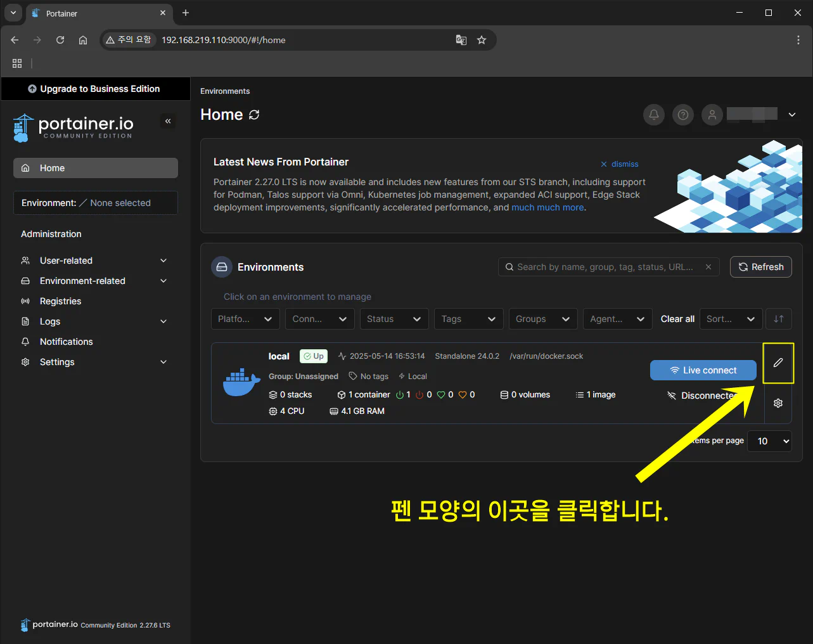Expand the user account dropdown chevron
This screenshot has height=644, width=813.
pos(792,115)
